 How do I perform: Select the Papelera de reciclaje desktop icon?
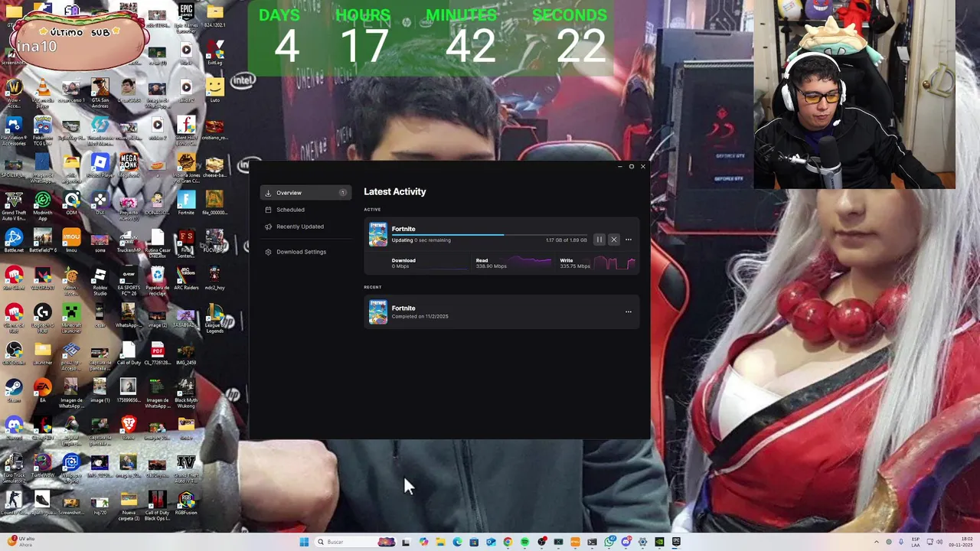point(158,281)
